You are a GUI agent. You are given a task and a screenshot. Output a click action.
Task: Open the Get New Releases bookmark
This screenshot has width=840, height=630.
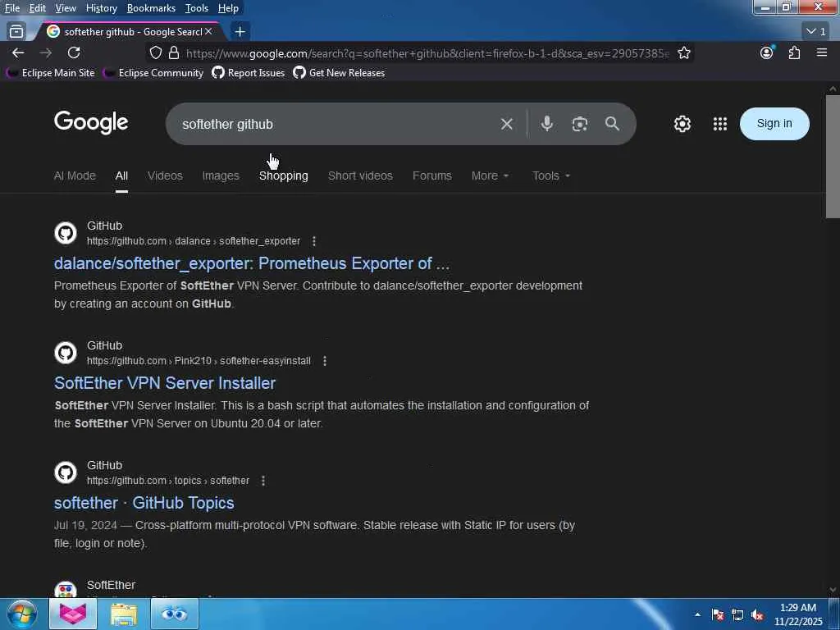(x=339, y=73)
